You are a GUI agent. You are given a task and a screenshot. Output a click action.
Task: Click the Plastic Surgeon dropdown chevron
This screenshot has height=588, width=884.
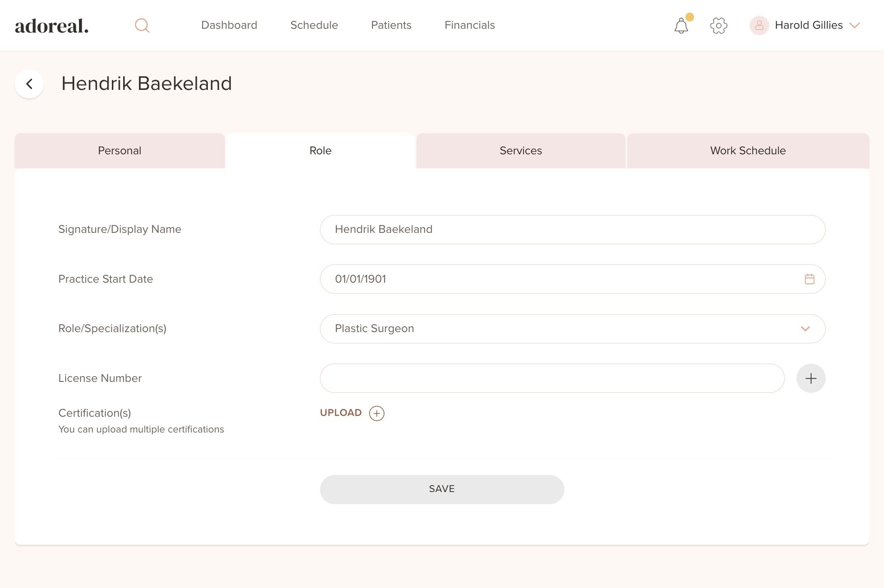click(805, 329)
